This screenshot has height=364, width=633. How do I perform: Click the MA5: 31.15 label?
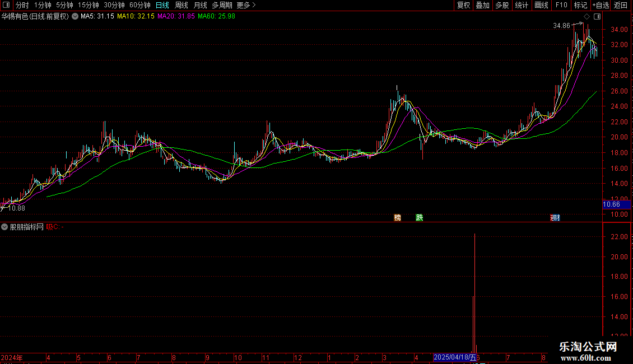(x=97, y=16)
